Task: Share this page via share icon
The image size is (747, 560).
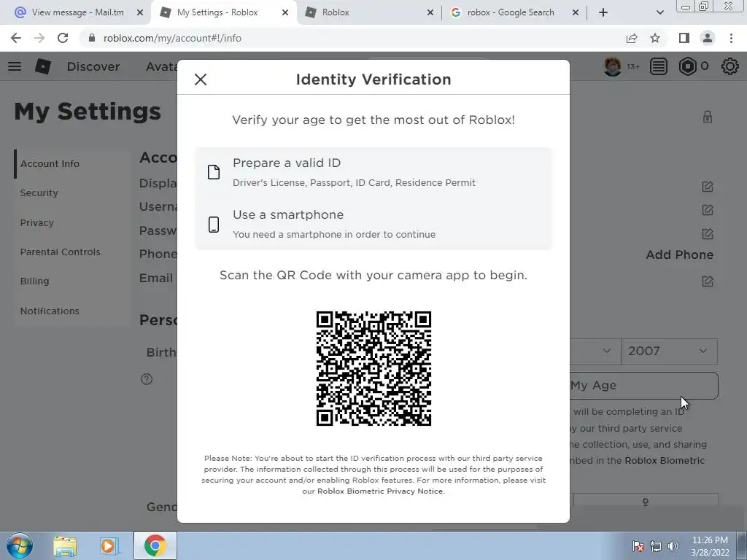Action: click(632, 38)
